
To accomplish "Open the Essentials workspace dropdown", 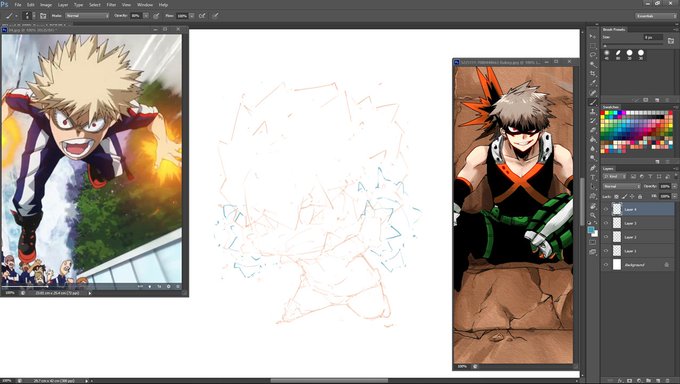I will point(656,16).
